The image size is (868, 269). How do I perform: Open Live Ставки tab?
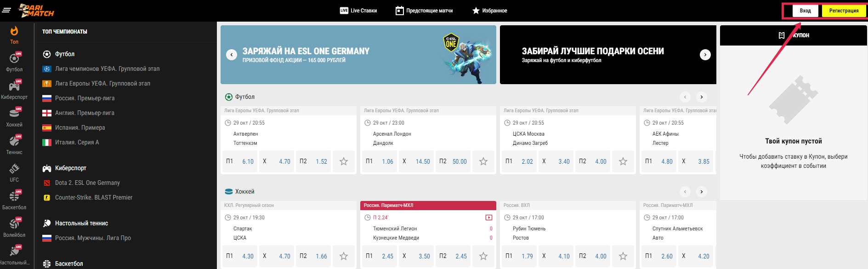click(x=358, y=11)
